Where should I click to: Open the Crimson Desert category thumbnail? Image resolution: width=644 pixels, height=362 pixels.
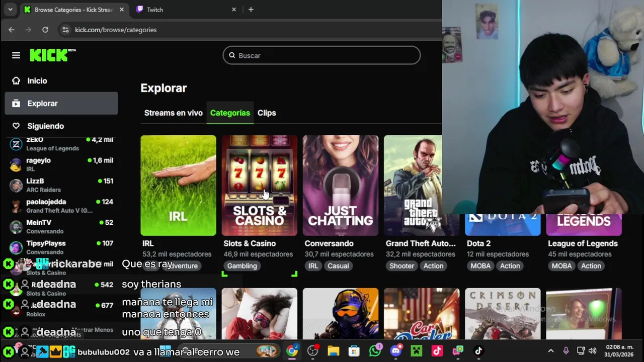point(503,314)
